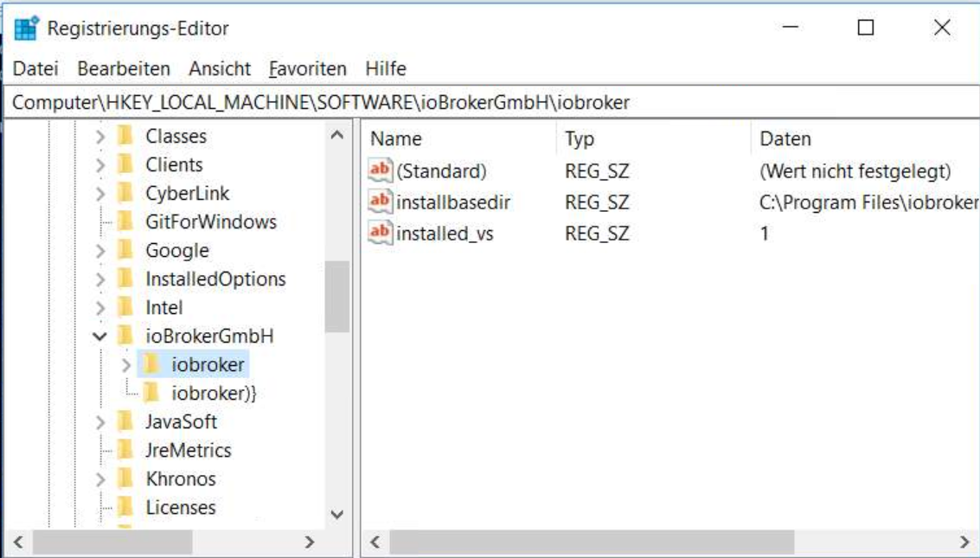Click the Typ column header
Viewport: 980px width, 558px height.
654,138
